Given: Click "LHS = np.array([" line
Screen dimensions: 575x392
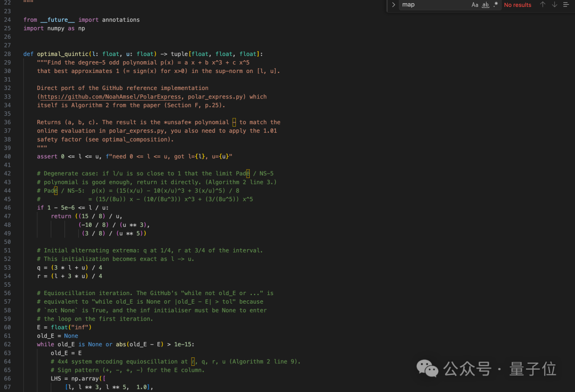Looking at the screenshot, I should (x=78, y=379).
